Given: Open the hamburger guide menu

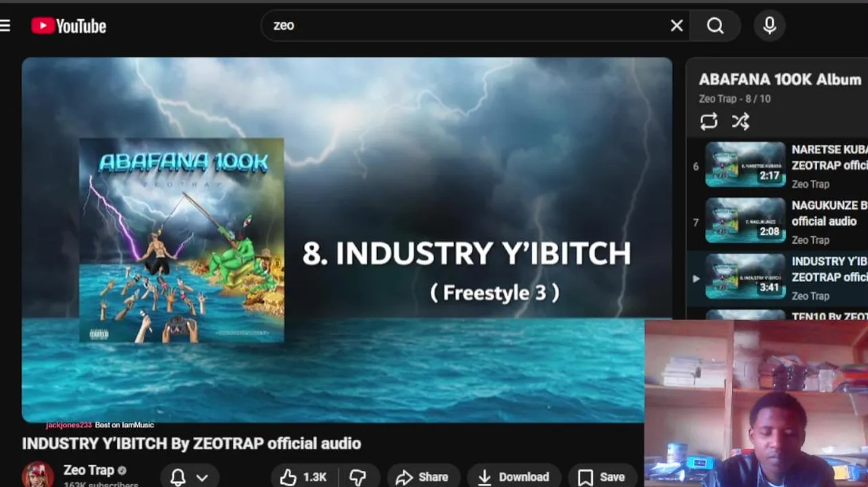Looking at the screenshot, I should [5, 26].
